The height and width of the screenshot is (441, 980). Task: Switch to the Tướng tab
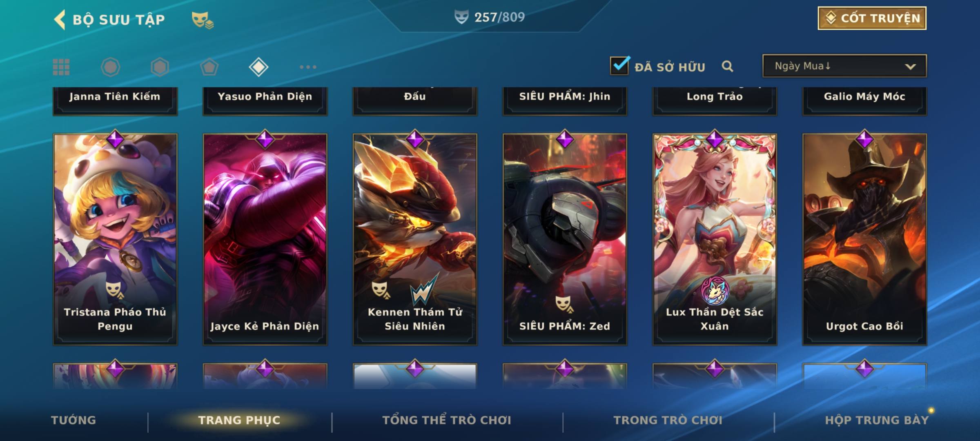[73, 420]
